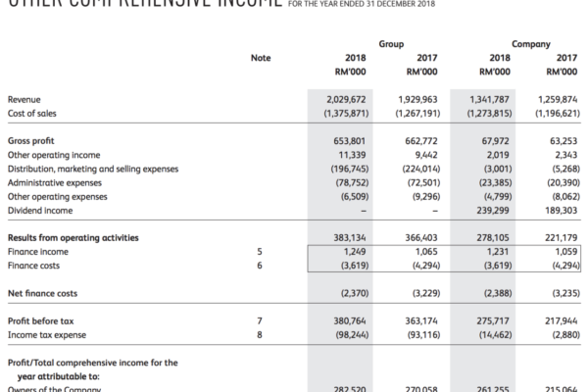The height and width of the screenshot is (392, 588).
Task: Click dividend income value 189,303
Action: (x=561, y=211)
